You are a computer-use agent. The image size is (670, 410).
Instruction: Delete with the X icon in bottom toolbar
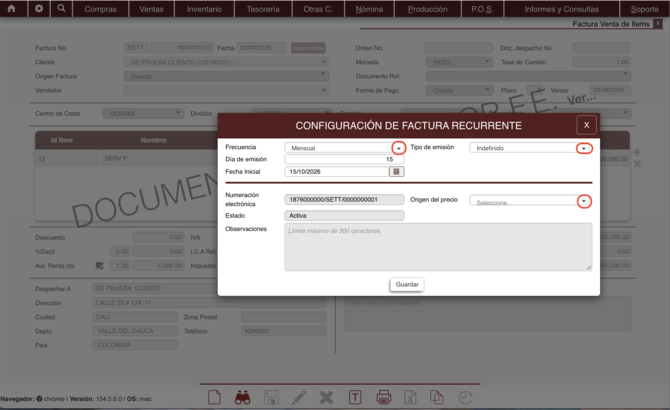326,398
